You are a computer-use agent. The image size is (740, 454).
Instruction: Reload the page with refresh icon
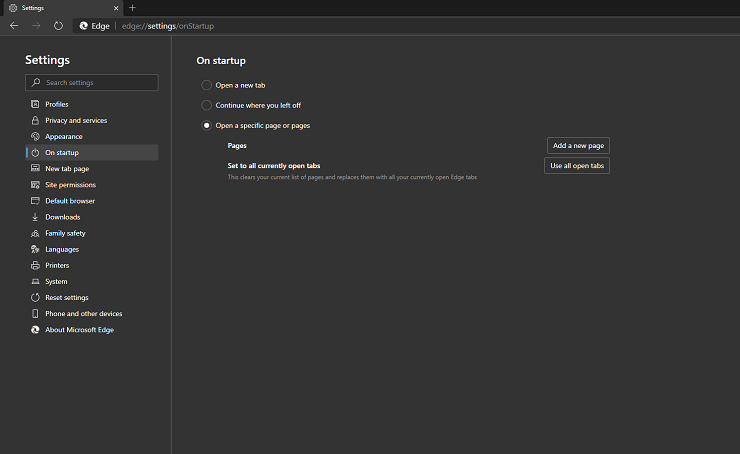pos(58,25)
